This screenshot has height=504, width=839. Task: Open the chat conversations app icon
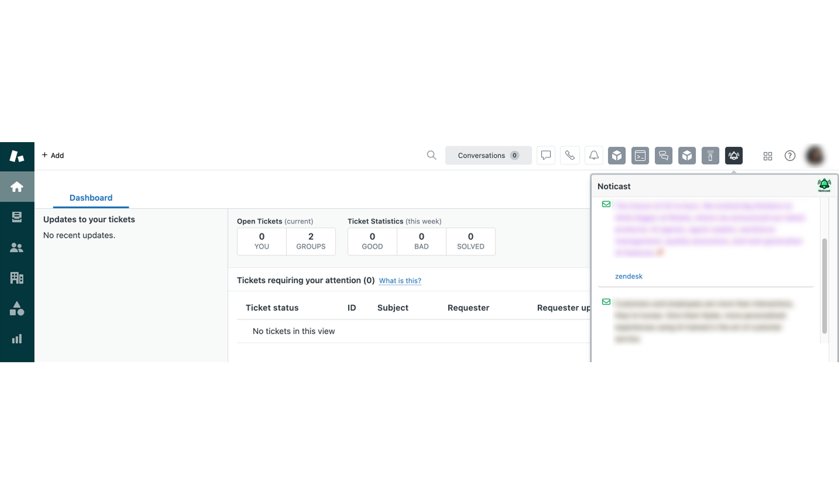tap(663, 155)
